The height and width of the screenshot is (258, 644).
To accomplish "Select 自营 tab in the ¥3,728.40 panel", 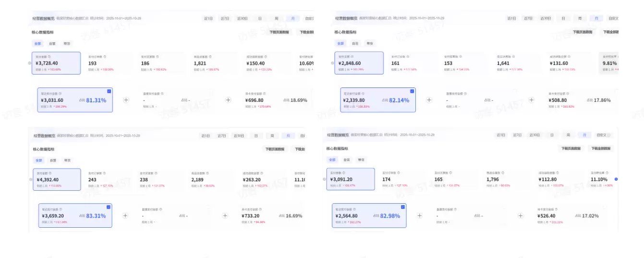I will pyautogui.click(x=52, y=43).
